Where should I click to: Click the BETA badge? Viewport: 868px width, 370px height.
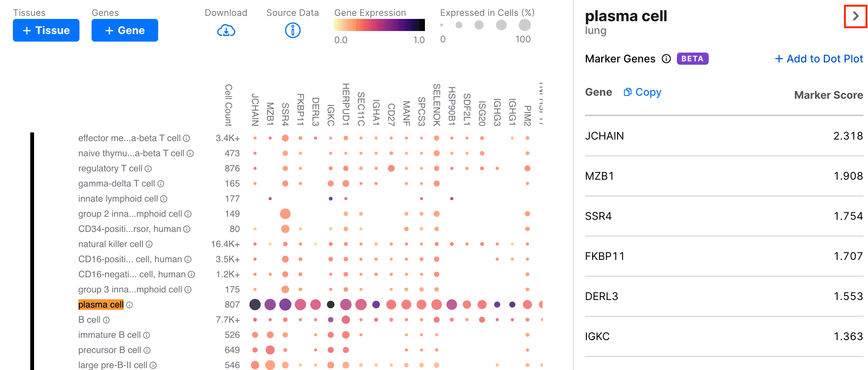pos(692,59)
